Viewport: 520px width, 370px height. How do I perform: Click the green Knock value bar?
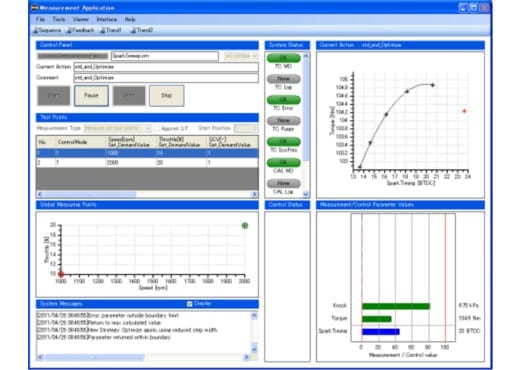(396, 306)
